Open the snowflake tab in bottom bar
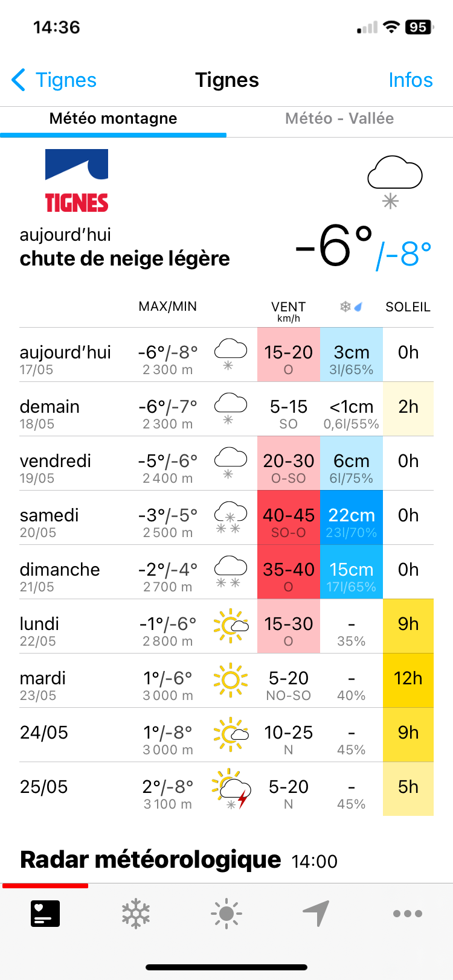Screen dimensions: 453x980 click(x=136, y=914)
